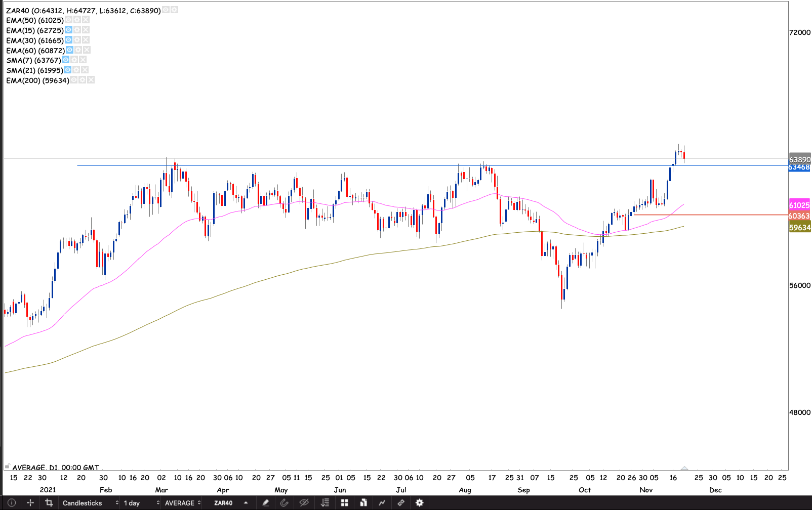Open the info icon in bottom toolbar
812x510 pixels.
click(x=12, y=503)
